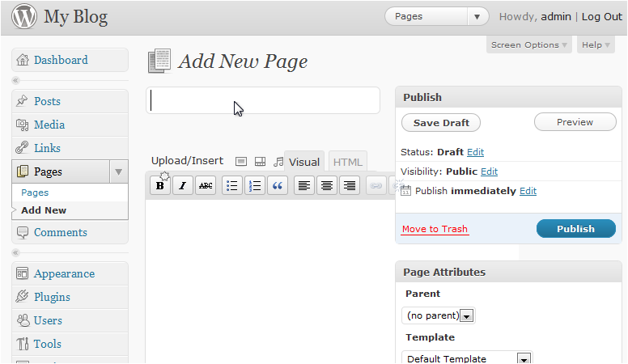Align text left in the editor

click(304, 185)
